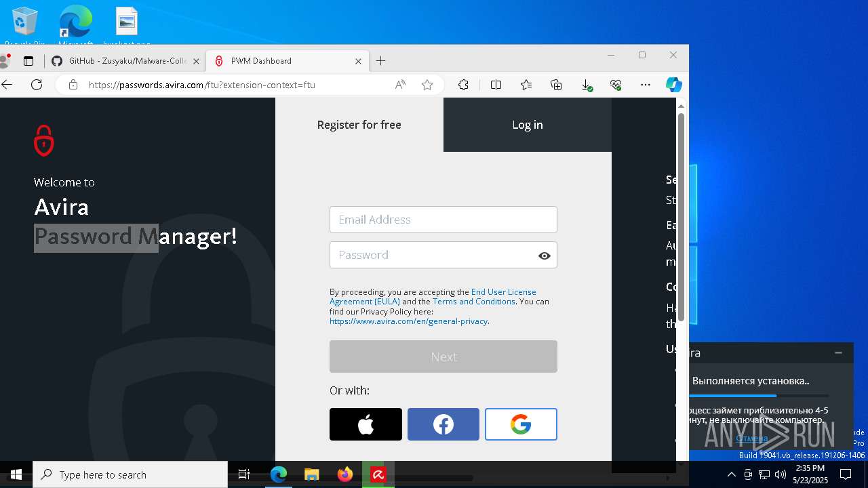The width and height of the screenshot is (868, 488).
Task: Show hidden system tray icons
Action: click(732, 474)
